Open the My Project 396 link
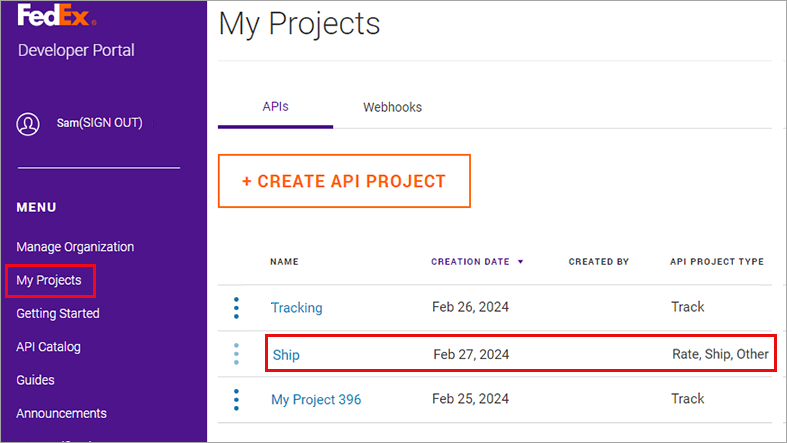 (x=316, y=399)
